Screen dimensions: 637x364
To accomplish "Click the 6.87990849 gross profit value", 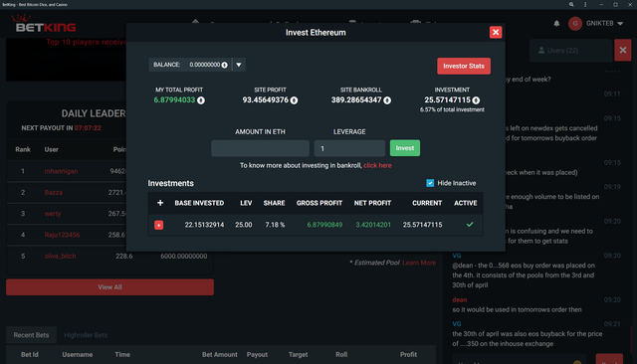I will (x=324, y=225).
